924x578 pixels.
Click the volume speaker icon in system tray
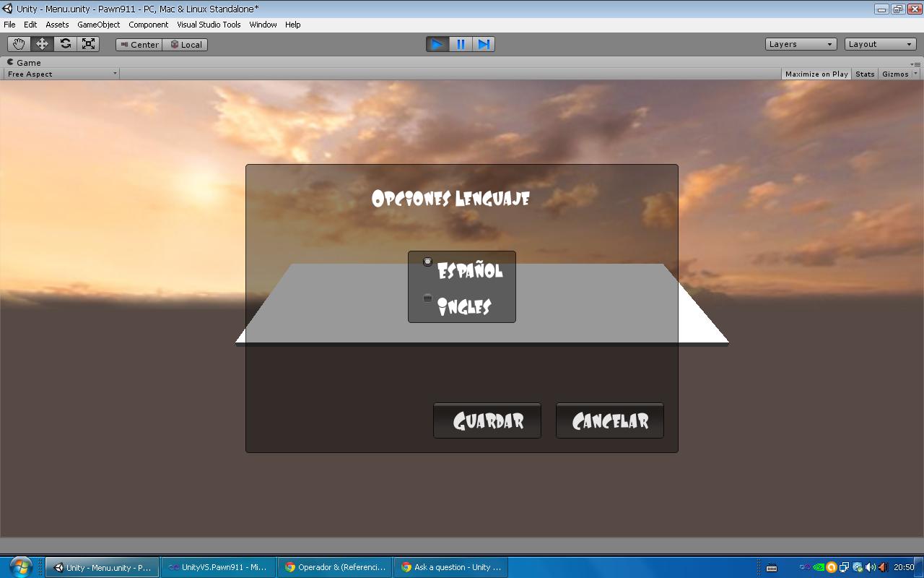coord(870,568)
